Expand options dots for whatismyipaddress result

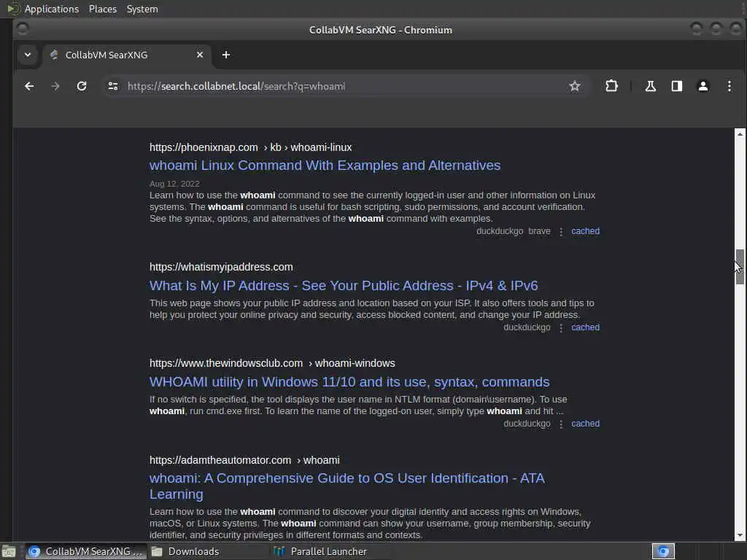point(561,327)
